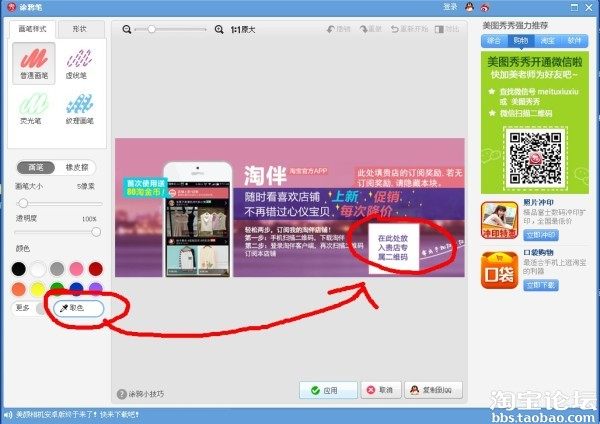The width and height of the screenshot is (600, 424).
Task: Select the 纹理画笔 texture brush
Action: (x=79, y=109)
